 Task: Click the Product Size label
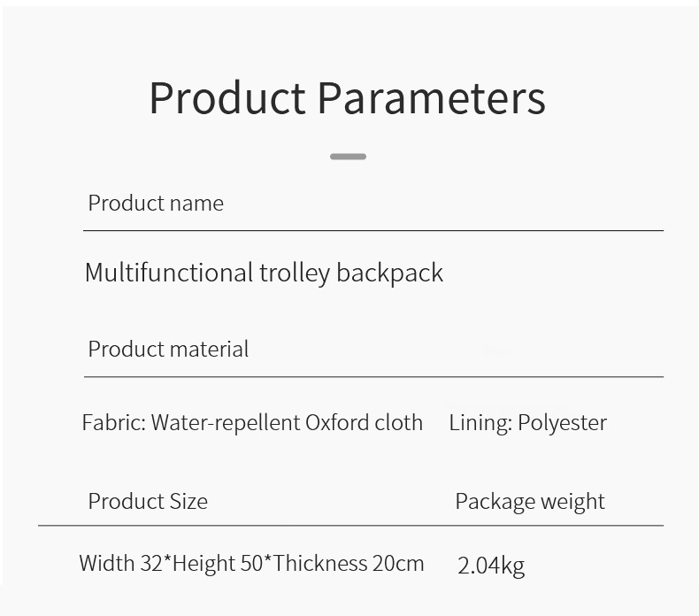click(148, 501)
